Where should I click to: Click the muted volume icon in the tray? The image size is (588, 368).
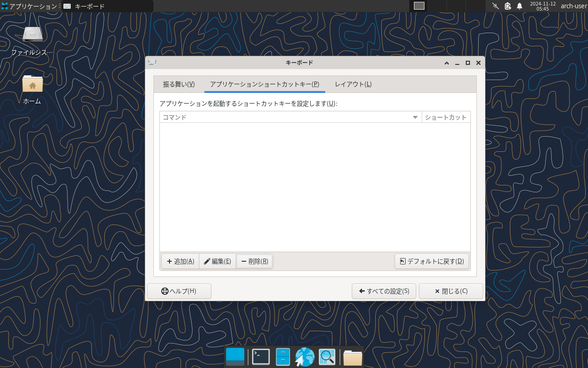click(495, 6)
